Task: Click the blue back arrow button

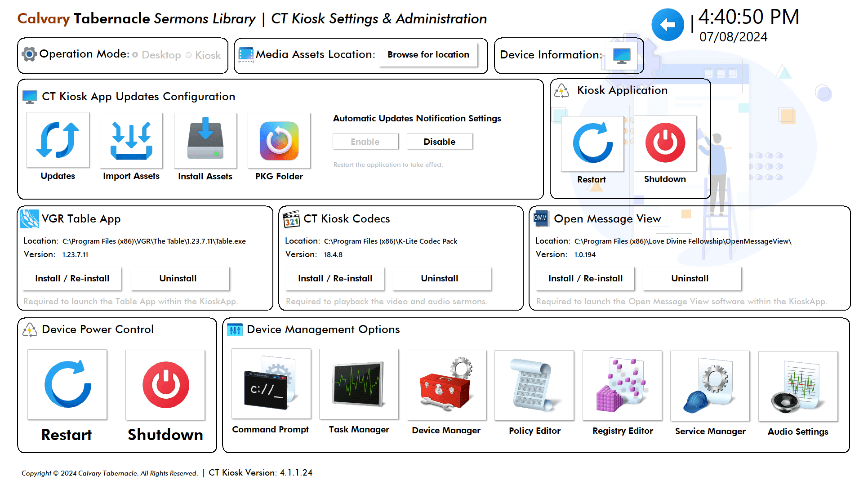Action: pos(668,25)
